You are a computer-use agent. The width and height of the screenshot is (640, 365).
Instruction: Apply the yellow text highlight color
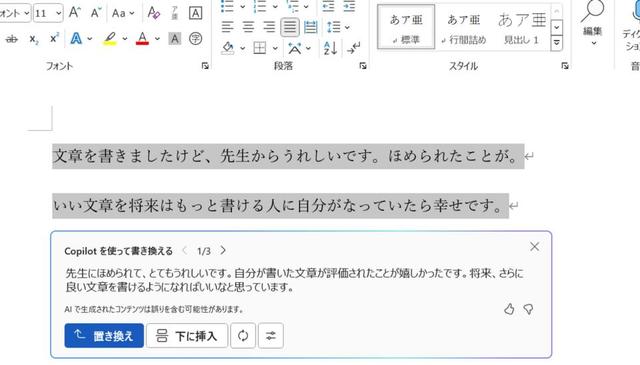tap(109, 39)
